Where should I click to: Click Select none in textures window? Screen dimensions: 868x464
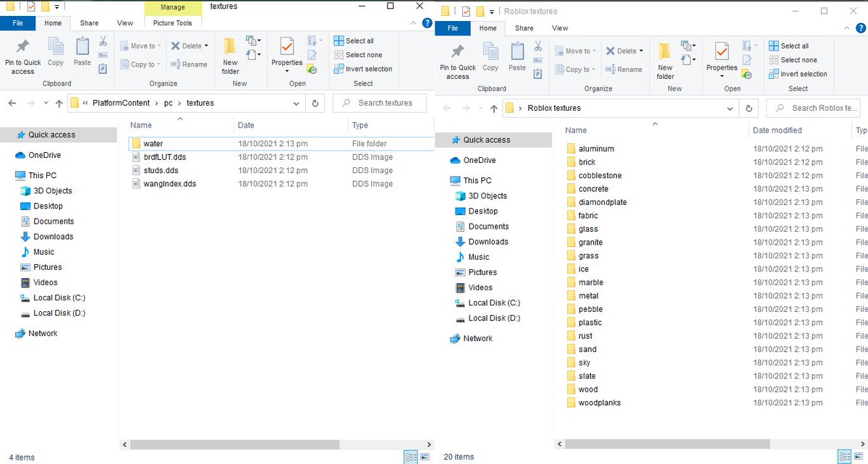click(x=358, y=55)
